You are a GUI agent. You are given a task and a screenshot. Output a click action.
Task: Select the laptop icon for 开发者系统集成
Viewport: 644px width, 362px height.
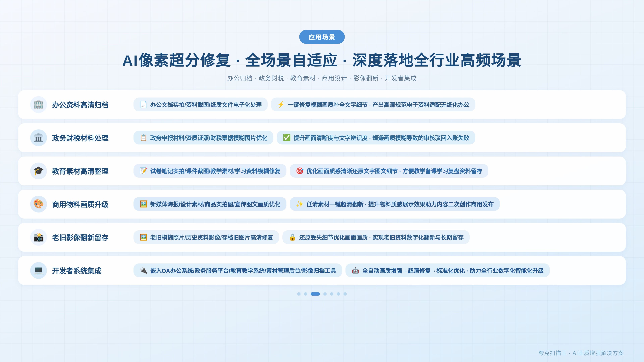39,270
